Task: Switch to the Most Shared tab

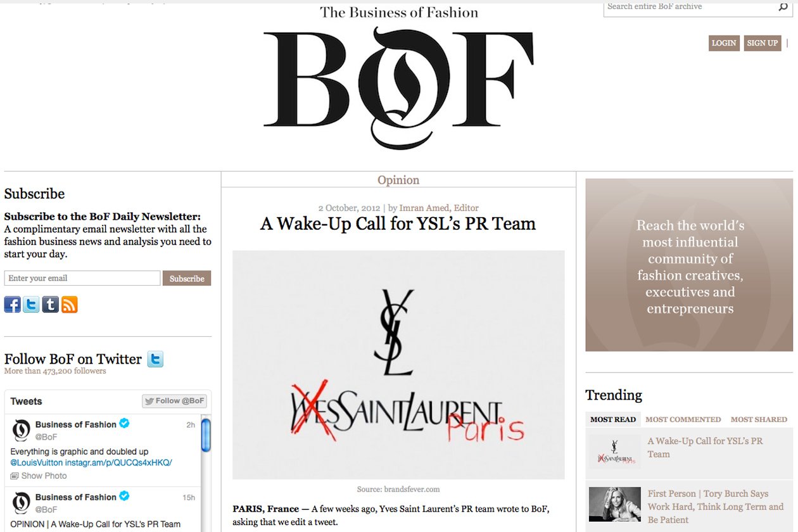Action: point(759,419)
